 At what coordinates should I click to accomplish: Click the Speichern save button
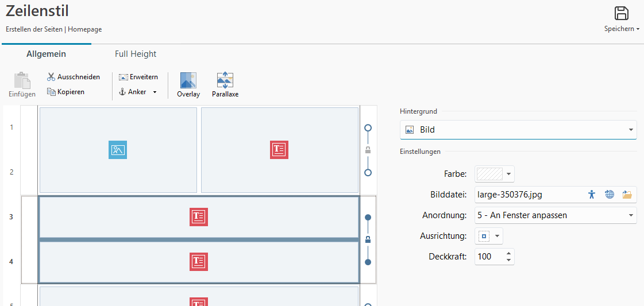click(621, 18)
